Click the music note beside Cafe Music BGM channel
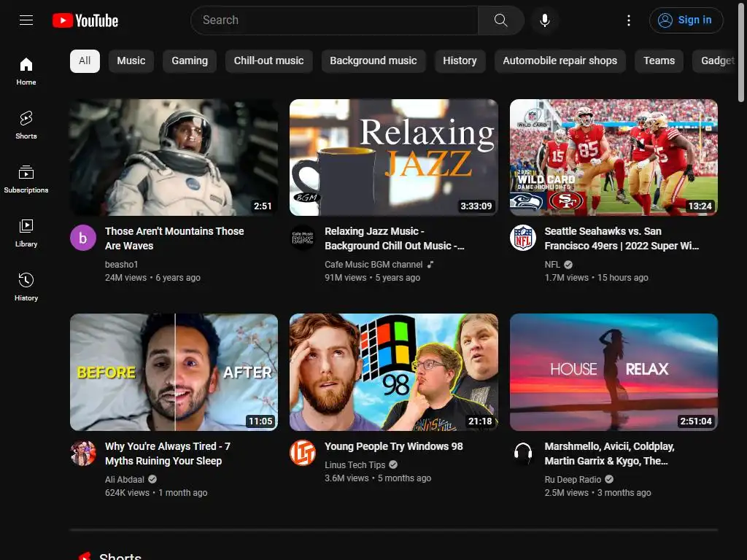Screen dimensions: 747x560 [430, 264]
